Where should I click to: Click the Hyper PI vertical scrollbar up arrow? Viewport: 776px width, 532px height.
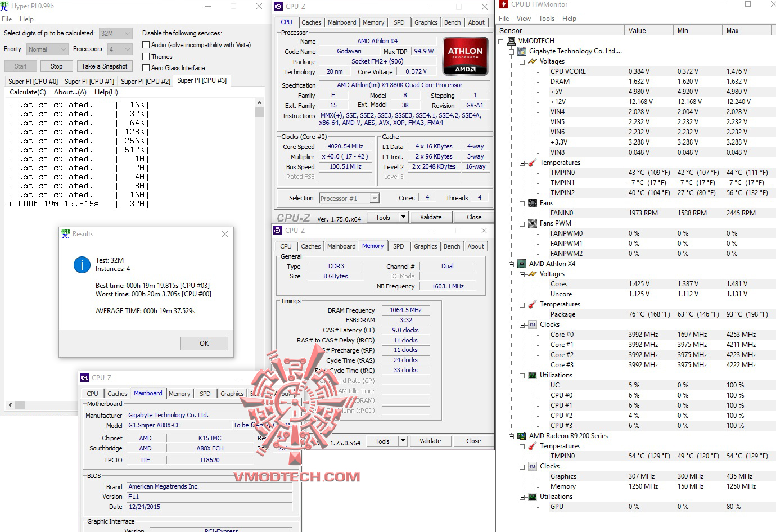pos(259,103)
